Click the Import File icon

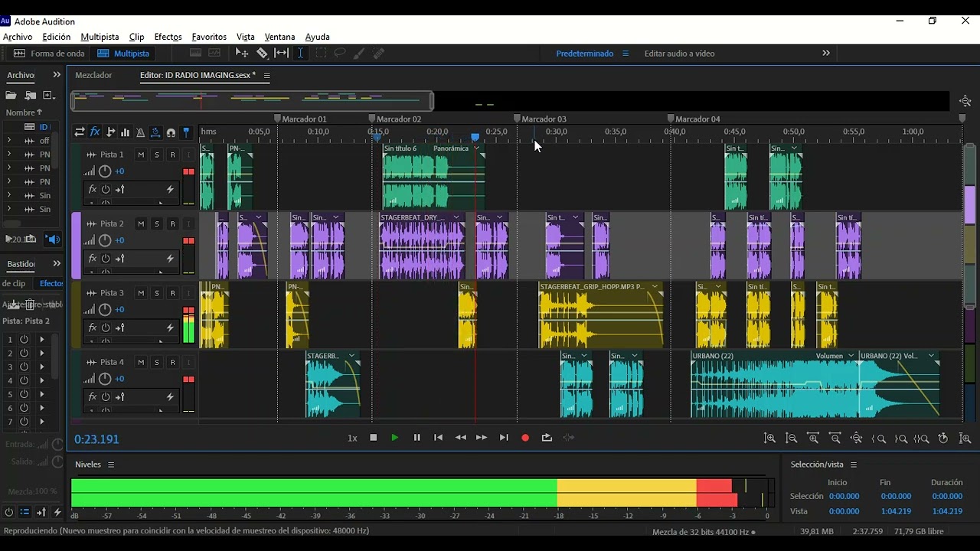[31, 96]
